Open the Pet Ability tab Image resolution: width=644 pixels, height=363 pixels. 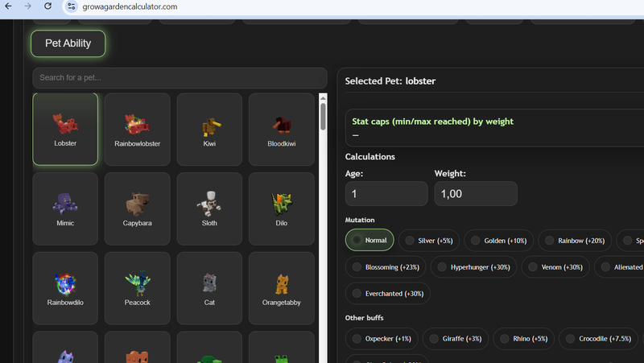(68, 43)
